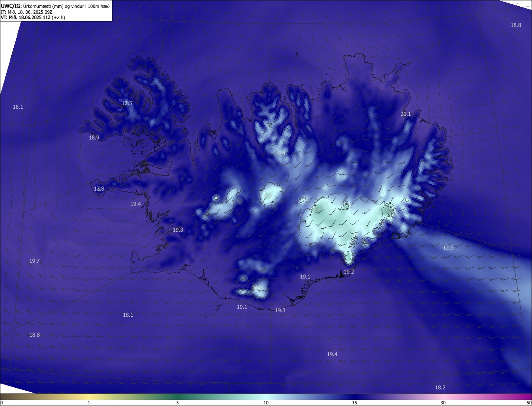Click the valid time 'VT: Mið. 18.06.2025 11Z (+2 h)'
Viewport: 532px width, 406px height.
click(33, 17)
